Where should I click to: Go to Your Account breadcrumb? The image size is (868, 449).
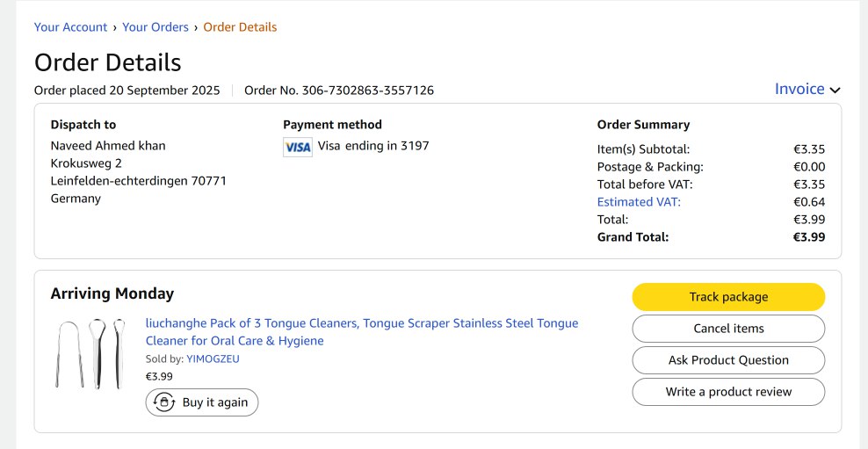[70, 27]
